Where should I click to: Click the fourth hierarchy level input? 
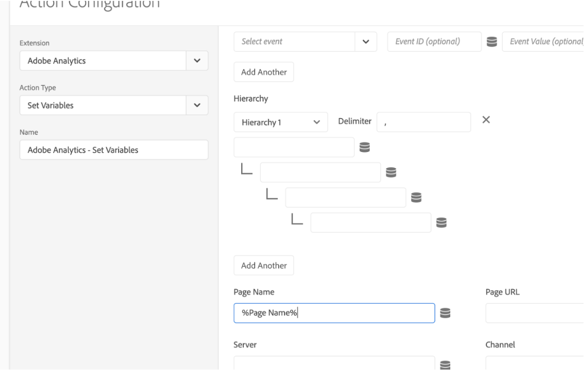(x=371, y=223)
